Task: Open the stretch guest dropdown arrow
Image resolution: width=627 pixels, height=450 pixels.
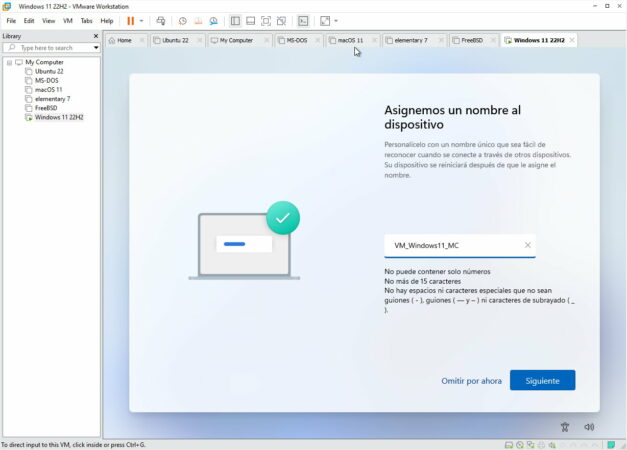Action: 336,21
